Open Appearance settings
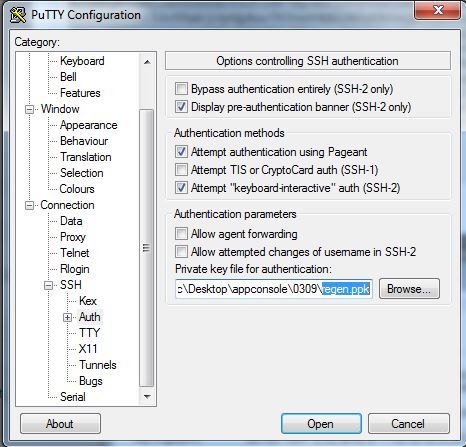The image size is (466, 447). 89,125
